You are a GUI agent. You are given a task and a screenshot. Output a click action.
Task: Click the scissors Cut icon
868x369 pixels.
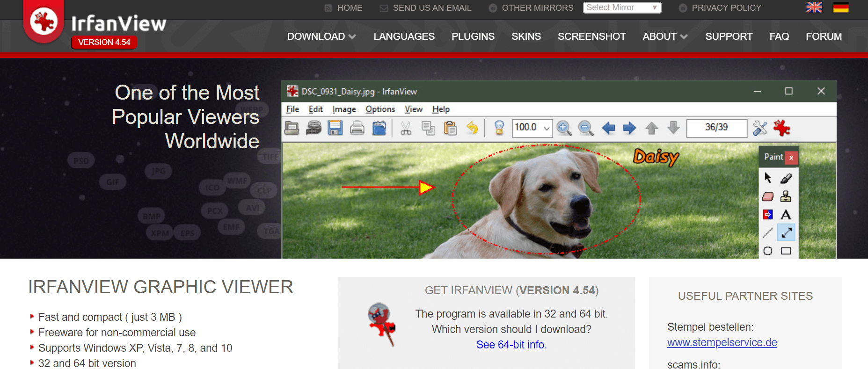pyautogui.click(x=406, y=128)
